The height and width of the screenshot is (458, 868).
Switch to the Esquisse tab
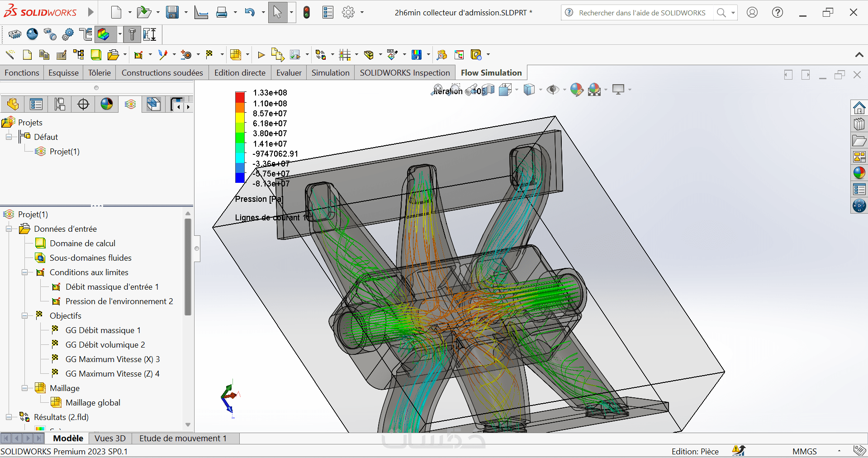tap(63, 73)
